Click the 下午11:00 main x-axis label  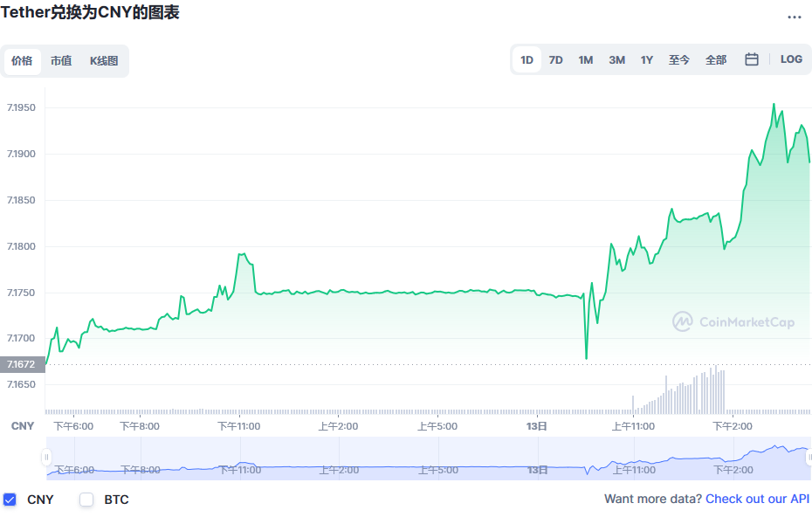point(238,426)
